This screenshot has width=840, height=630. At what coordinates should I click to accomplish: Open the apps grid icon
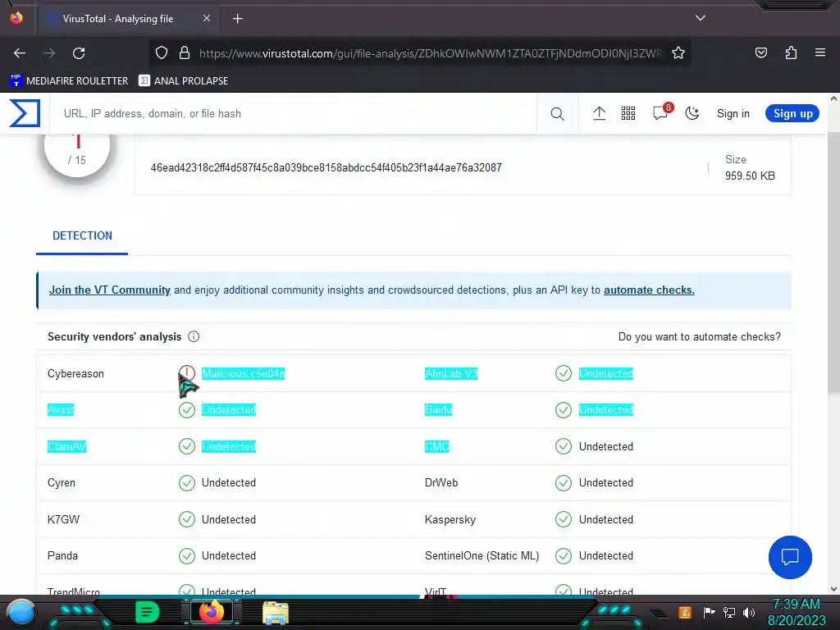pyautogui.click(x=628, y=113)
